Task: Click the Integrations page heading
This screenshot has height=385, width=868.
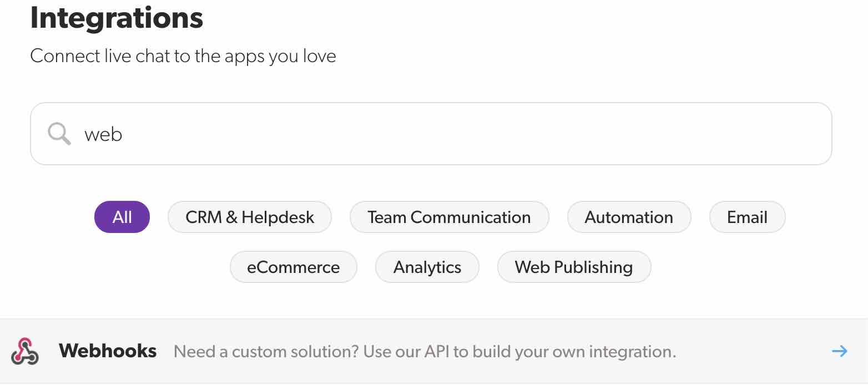Action: point(117,18)
